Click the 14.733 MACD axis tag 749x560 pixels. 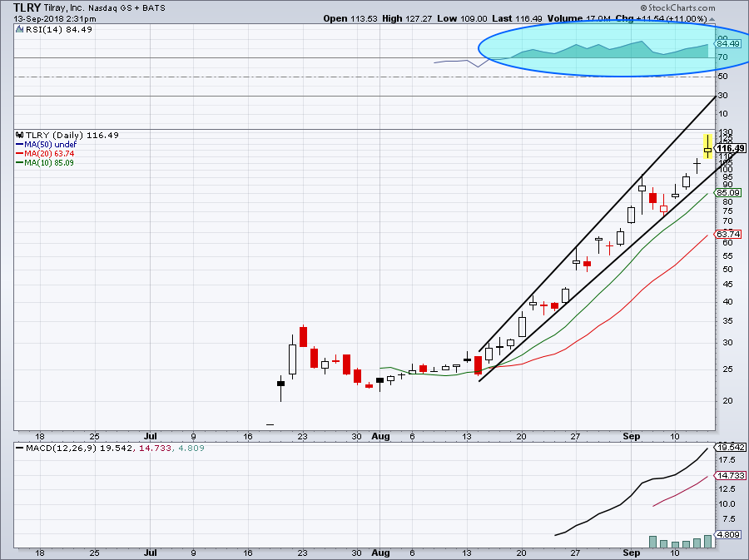click(730, 475)
